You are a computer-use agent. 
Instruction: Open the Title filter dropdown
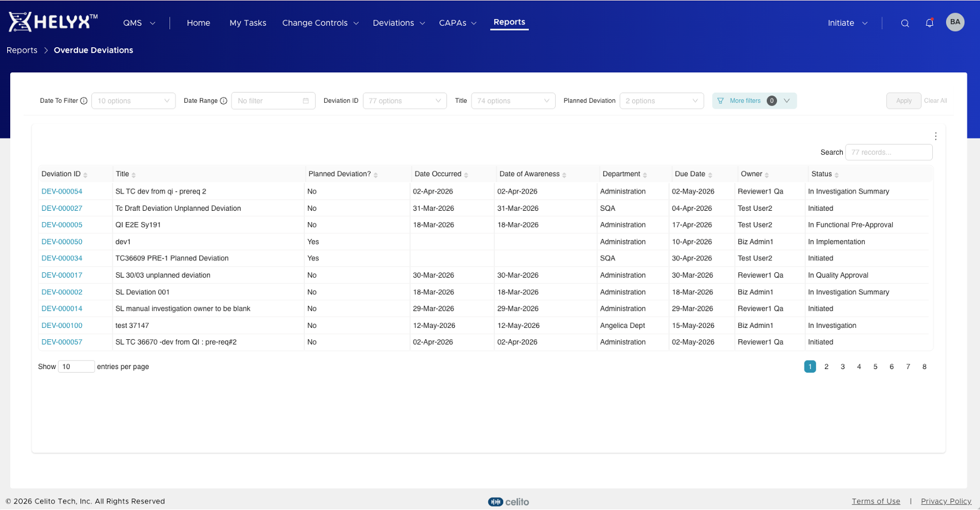pos(513,101)
